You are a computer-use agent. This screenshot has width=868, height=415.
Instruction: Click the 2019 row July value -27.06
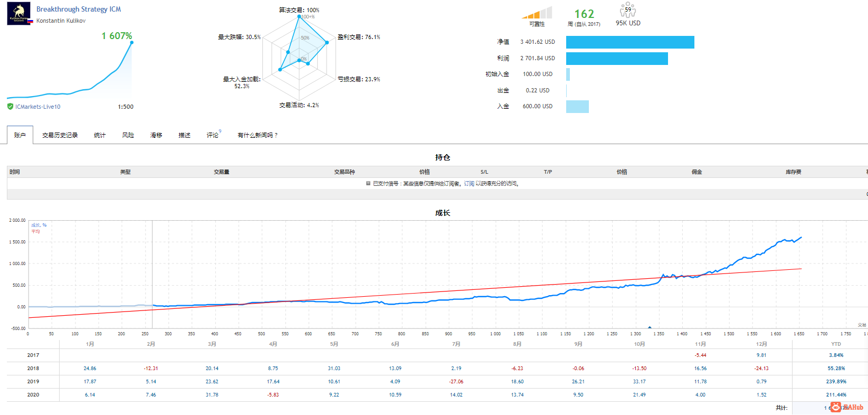(456, 382)
